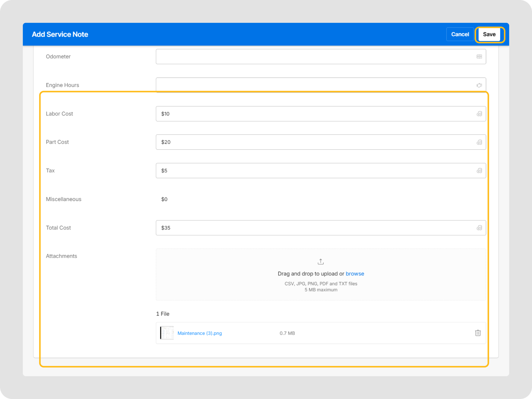Click the odometer gauge icon

tap(479, 57)
